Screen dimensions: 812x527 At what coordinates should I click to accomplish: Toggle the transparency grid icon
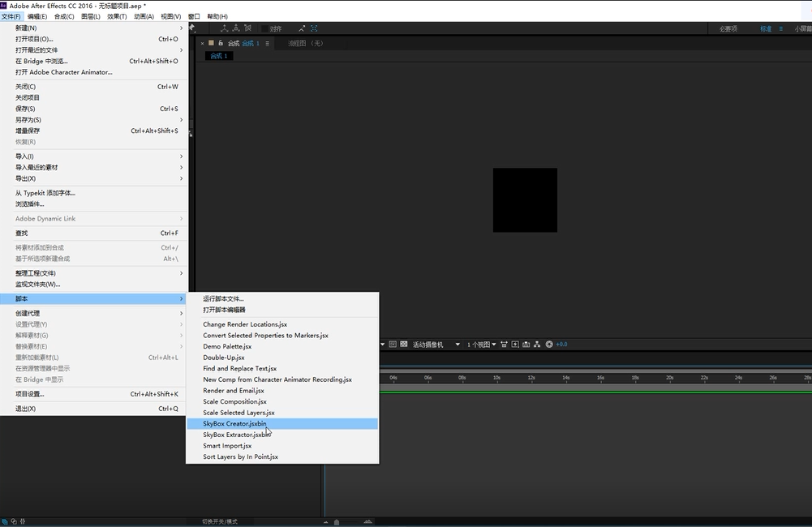click(404, 345)
